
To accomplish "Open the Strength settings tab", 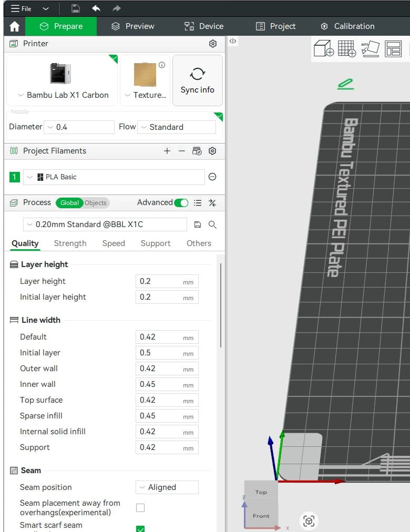I will [x=70, y=243].
